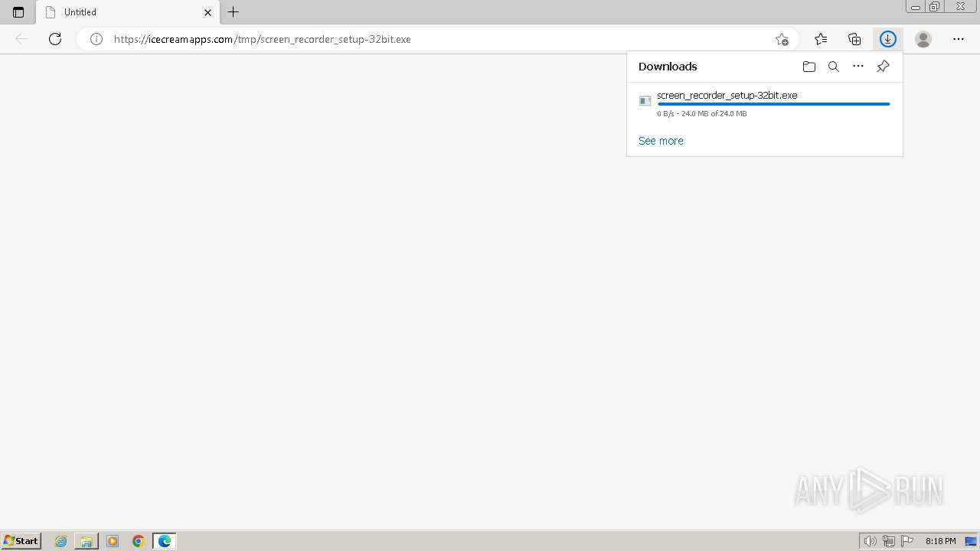Launch Internet Explorer from taskbar
This screenshot has height=551, width=980.
click(x=61, y=541)
